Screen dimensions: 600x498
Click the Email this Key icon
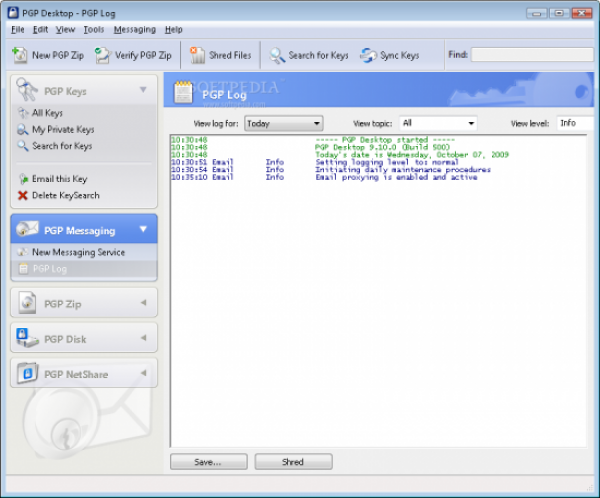(x=23, y=179)
